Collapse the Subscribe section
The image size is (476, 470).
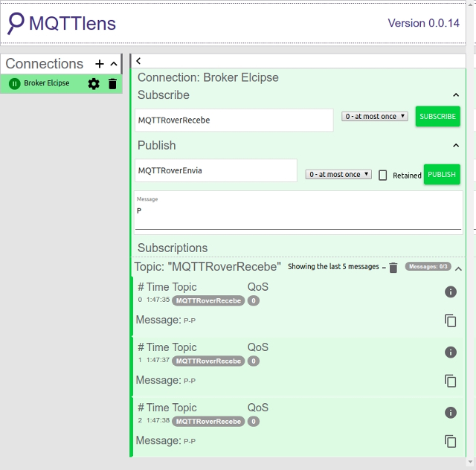(456, 95)
